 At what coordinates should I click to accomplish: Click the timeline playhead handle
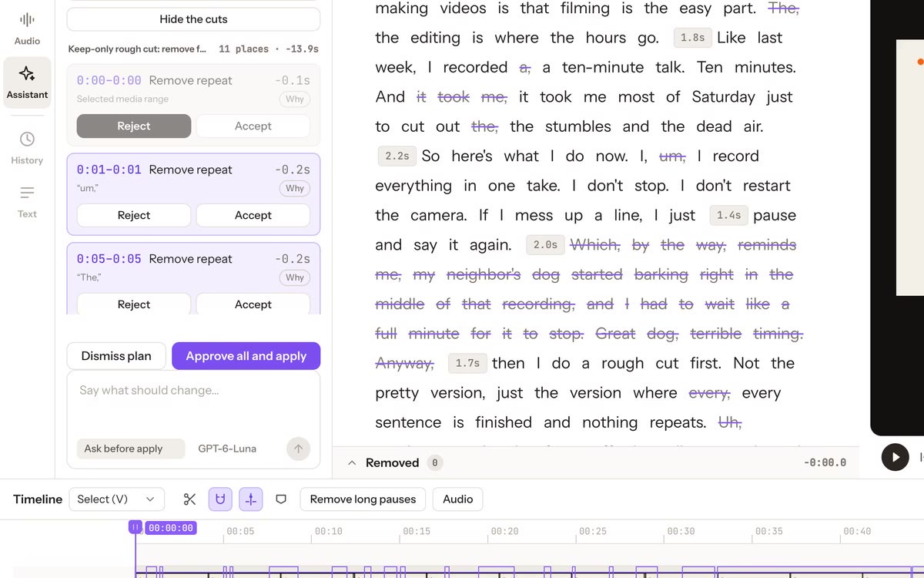point(136,528)
